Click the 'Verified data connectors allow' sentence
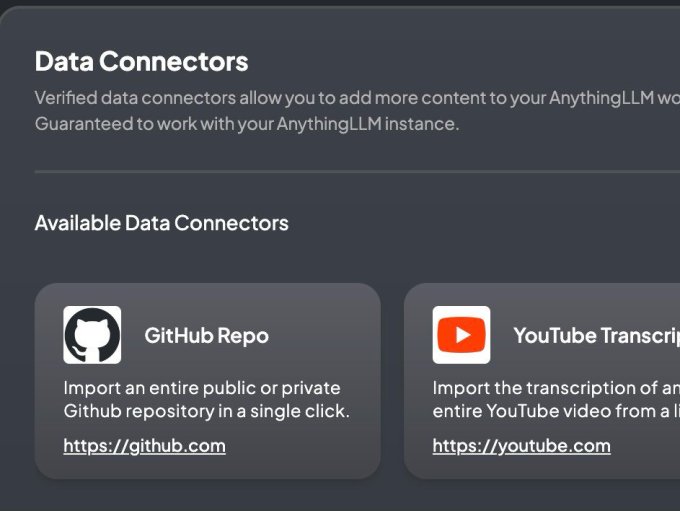This screenshot has width=680, height=511. point(300,98)
